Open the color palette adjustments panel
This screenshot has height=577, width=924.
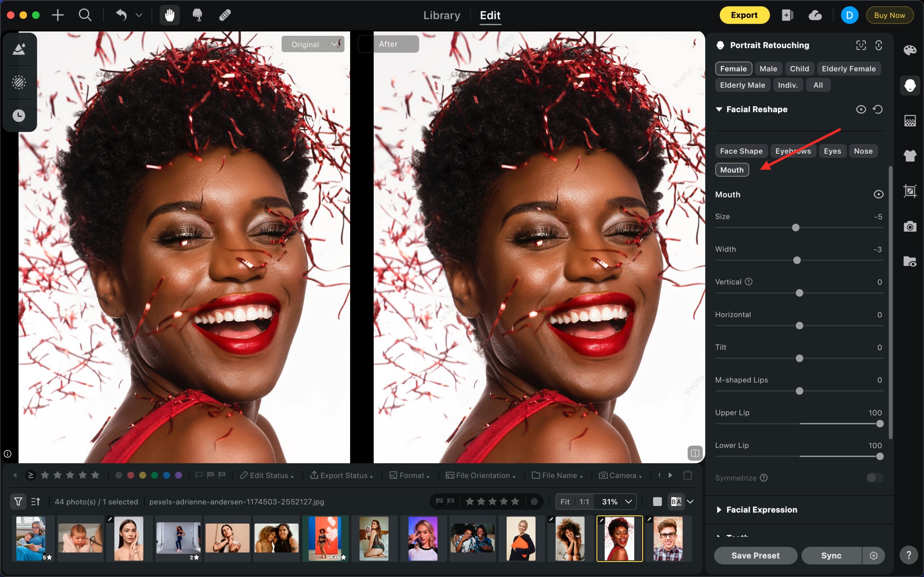coord(910,51)
